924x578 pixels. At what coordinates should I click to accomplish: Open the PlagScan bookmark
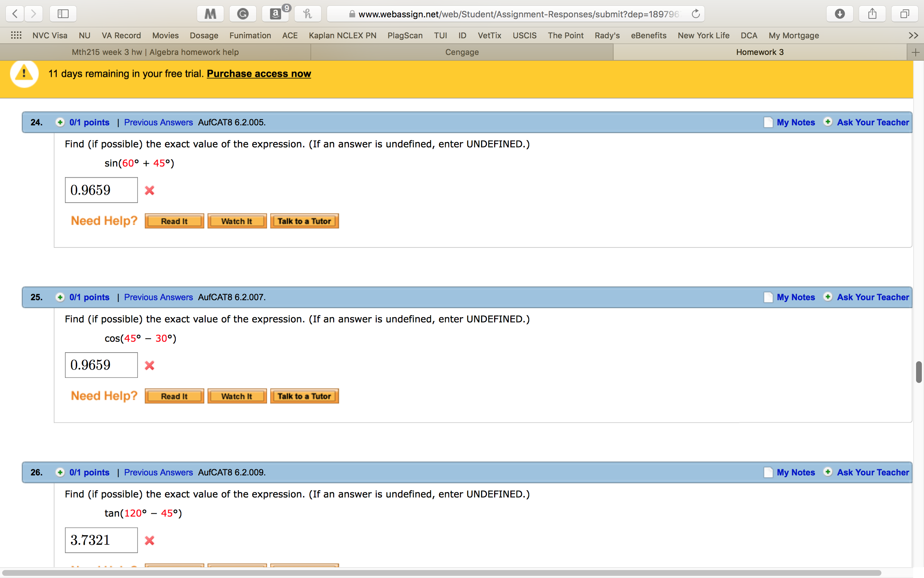click(405, 35)
